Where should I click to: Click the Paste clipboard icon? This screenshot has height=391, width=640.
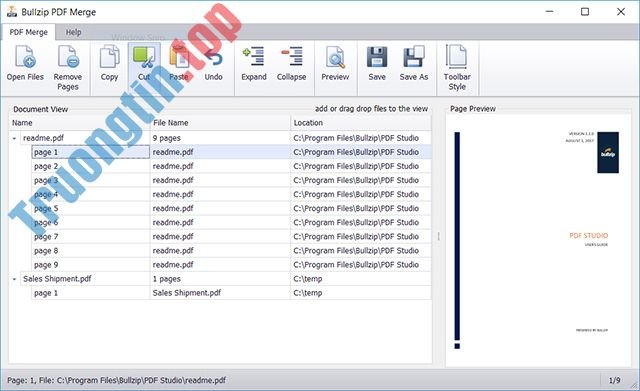click(x=179, y=57)
